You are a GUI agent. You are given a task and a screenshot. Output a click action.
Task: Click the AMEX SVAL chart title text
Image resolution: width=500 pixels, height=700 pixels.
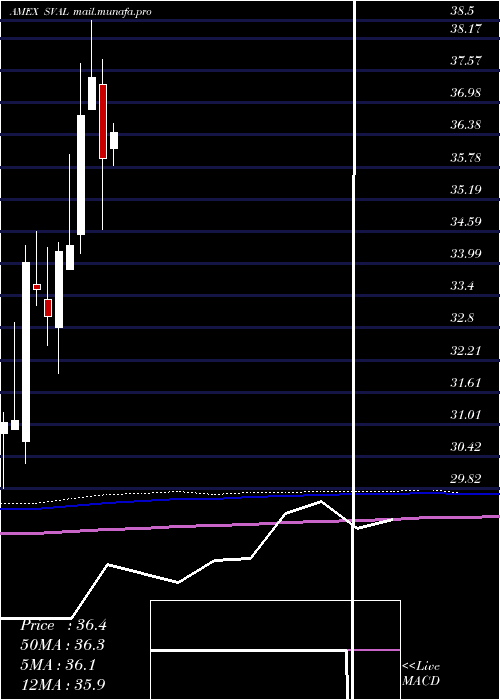[80, 12]
